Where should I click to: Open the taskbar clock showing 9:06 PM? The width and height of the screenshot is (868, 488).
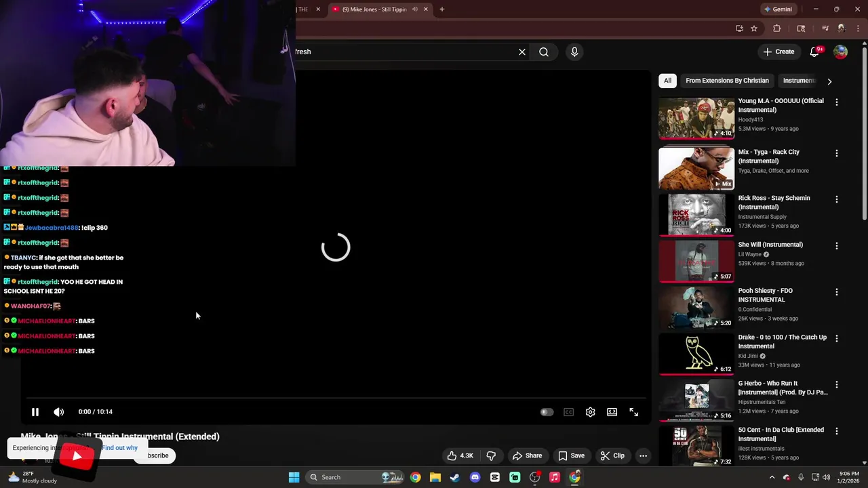tap(849, 477)
